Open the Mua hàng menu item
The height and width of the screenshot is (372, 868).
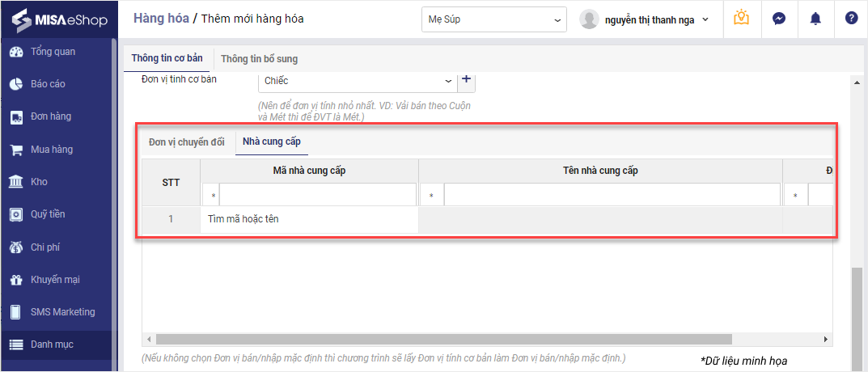pos(52,150)
